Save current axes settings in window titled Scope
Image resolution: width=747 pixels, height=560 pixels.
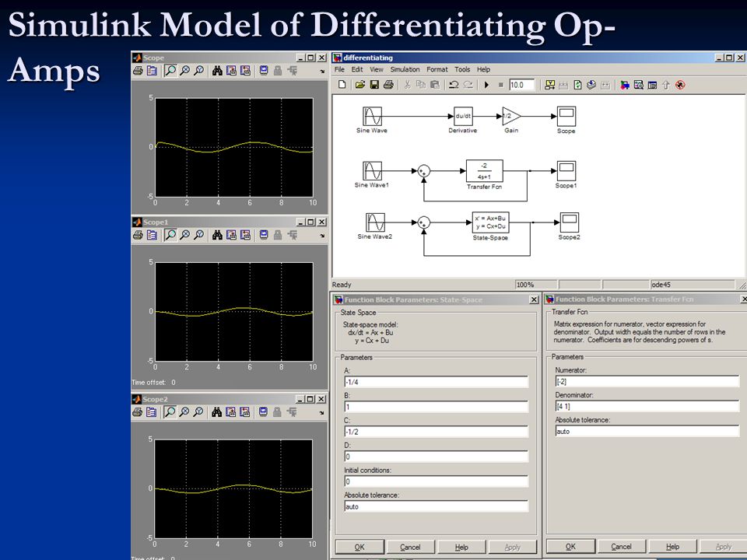[231, 71]
